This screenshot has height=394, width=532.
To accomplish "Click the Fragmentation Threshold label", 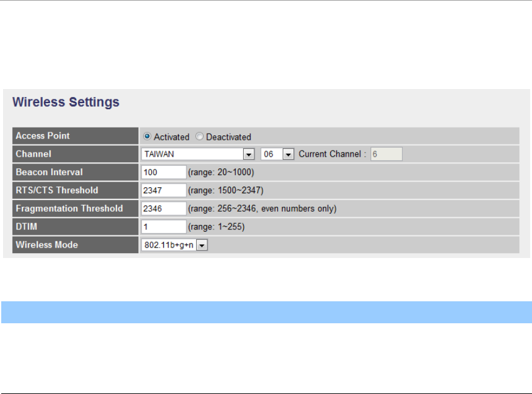I will (x=69, y=208).
